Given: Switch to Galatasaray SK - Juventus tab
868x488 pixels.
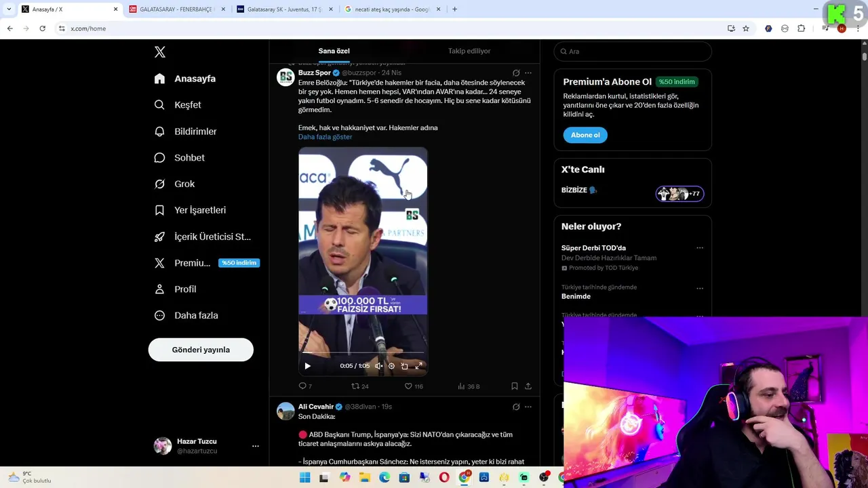Looking at the screenshot, I should (x=283, y=9).
